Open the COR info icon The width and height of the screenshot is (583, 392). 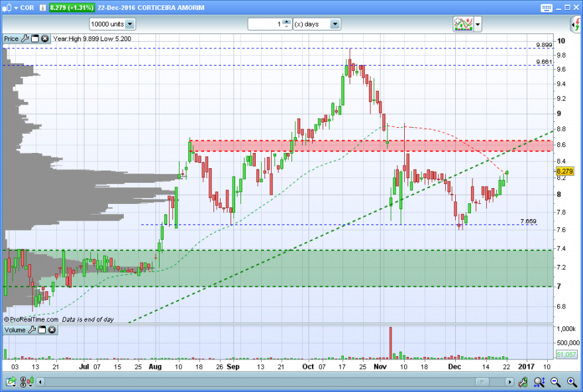coord(42,7)
